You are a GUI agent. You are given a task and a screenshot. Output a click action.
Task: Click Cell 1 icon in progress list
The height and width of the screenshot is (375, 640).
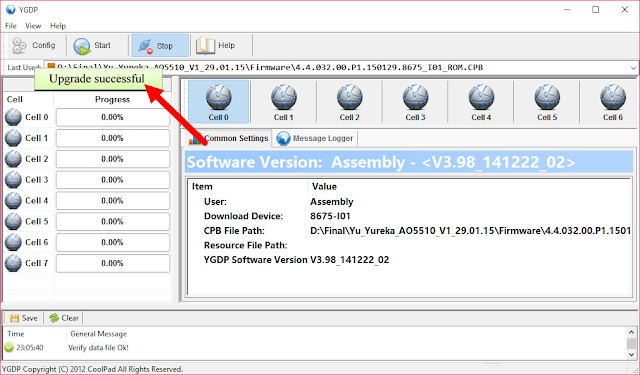(13, 138)
